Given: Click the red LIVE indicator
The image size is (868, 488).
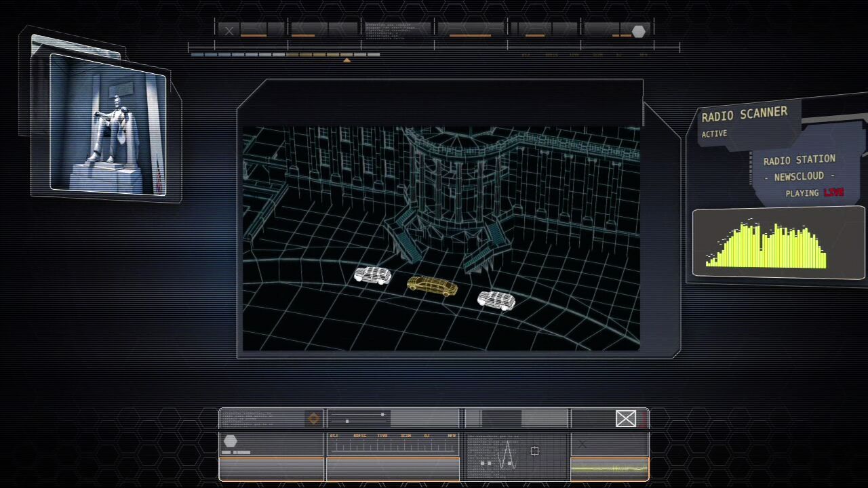Looking at the screenshot, I should point(833,192).
